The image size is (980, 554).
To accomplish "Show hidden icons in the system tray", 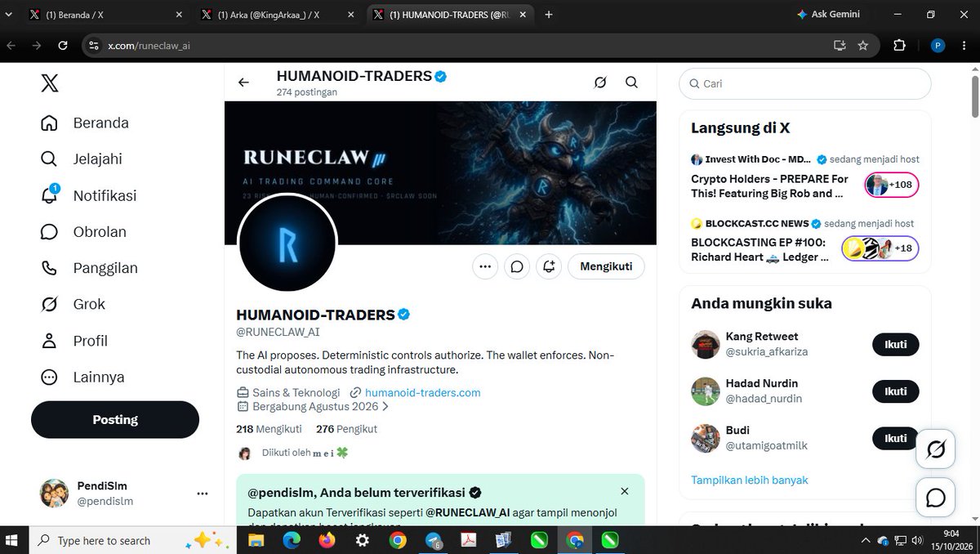I will click(866, 540).
